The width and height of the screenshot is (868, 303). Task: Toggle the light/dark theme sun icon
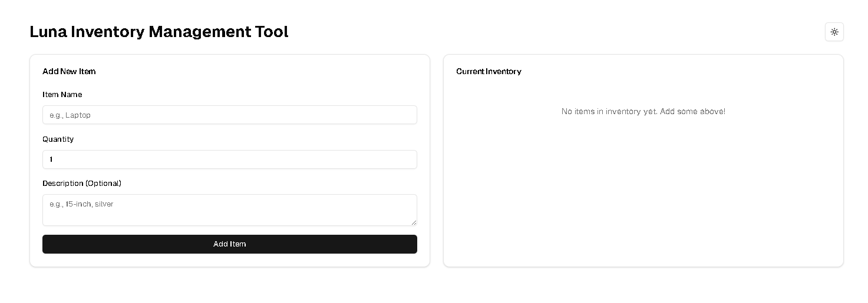point(834,32)
